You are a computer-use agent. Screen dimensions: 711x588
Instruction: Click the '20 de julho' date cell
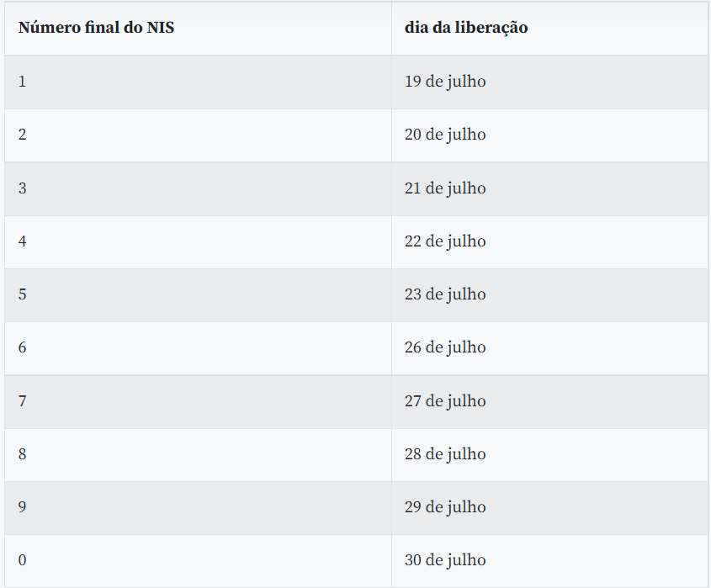point(549,135)
